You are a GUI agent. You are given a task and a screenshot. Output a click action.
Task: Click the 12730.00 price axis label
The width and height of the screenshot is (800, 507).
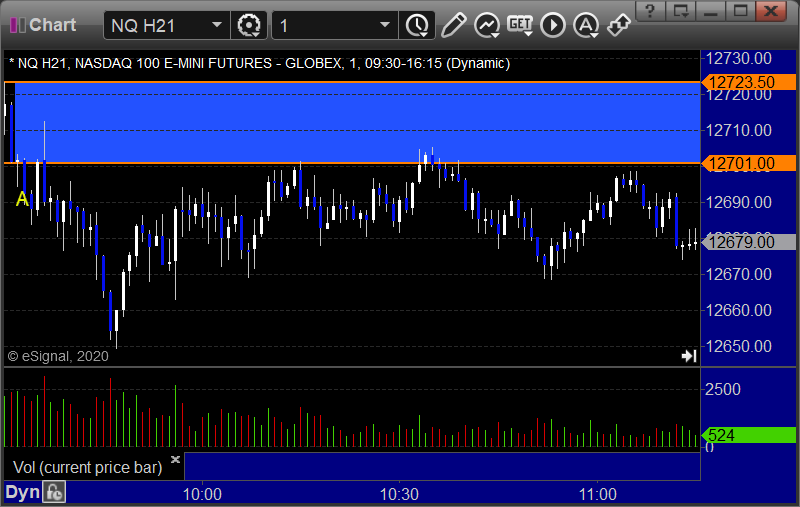pyautogui.click(x=738, y=58)
